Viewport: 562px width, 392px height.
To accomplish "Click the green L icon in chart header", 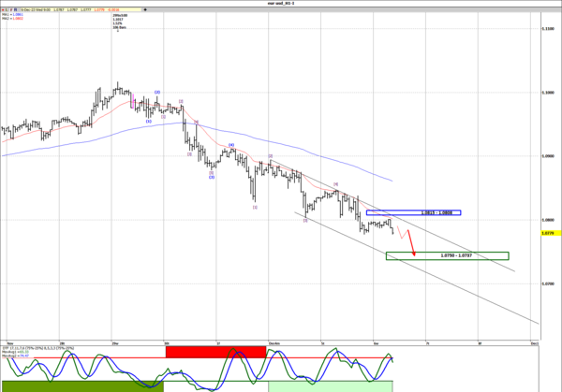I will click(x=7, y=9).
